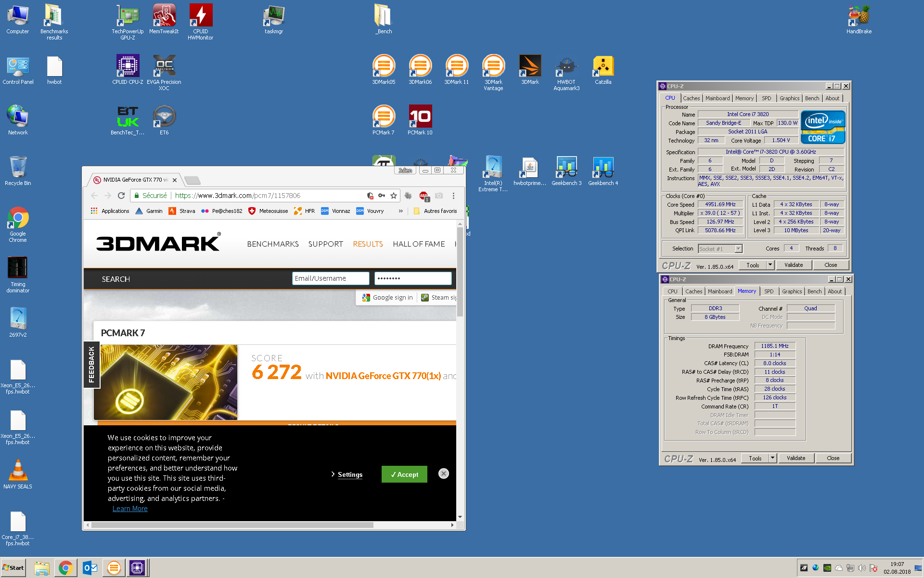Image resolution: width=924 pixels, height=578 pixels.
Task: Open the Geekbench 3 shortcut
Action: pyautogui.click(x=566, y=171)
